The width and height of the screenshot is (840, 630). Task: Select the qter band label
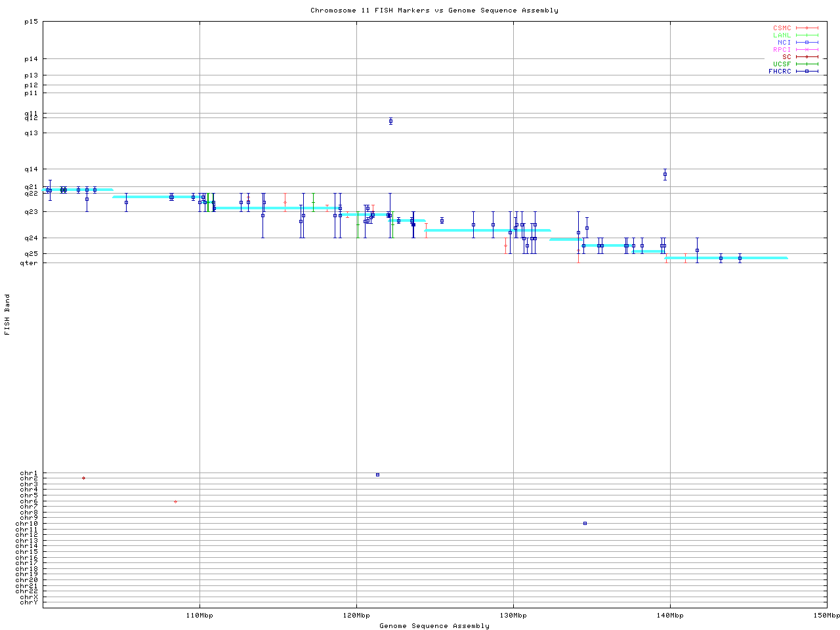(29, 263)
